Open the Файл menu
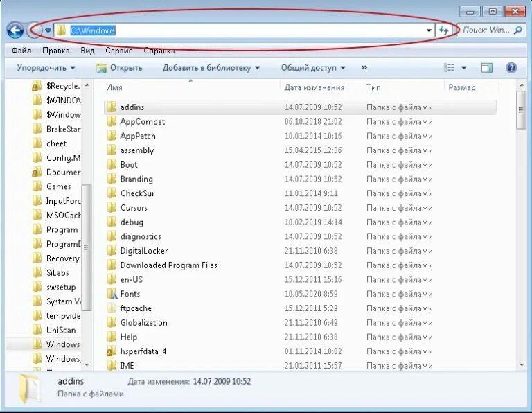Screen dimensions: 532x413 click(x=21, y=51)
